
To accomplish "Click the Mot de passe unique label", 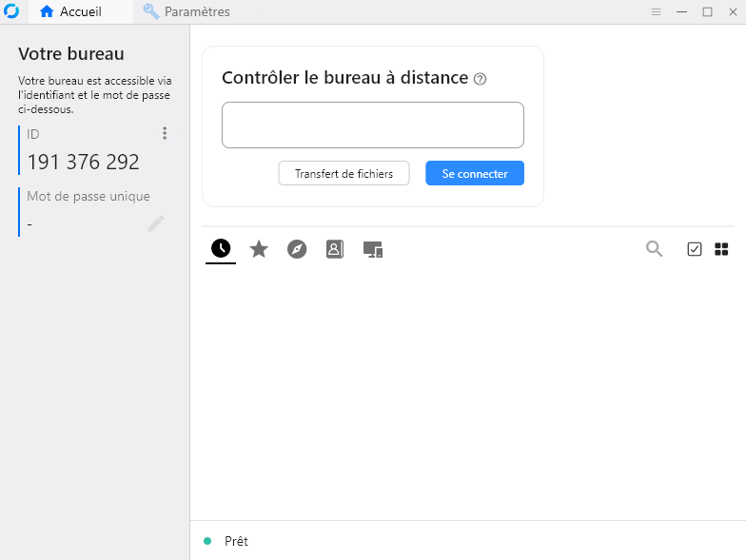I will 88,196.
